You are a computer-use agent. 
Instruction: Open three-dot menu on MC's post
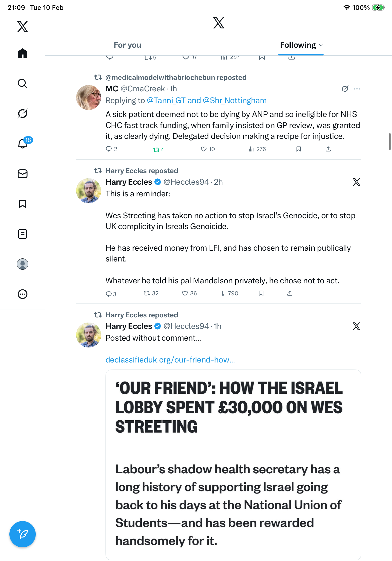[x=357, y=89]
